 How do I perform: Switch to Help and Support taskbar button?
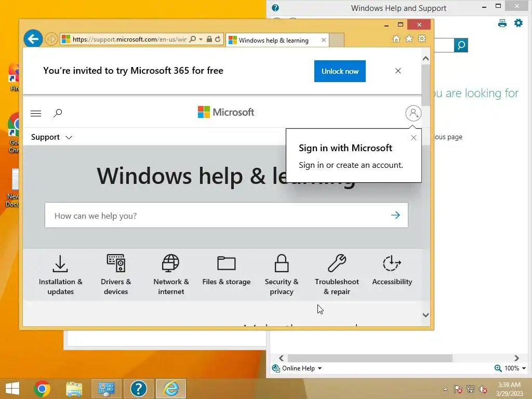[x=138, y=389]
